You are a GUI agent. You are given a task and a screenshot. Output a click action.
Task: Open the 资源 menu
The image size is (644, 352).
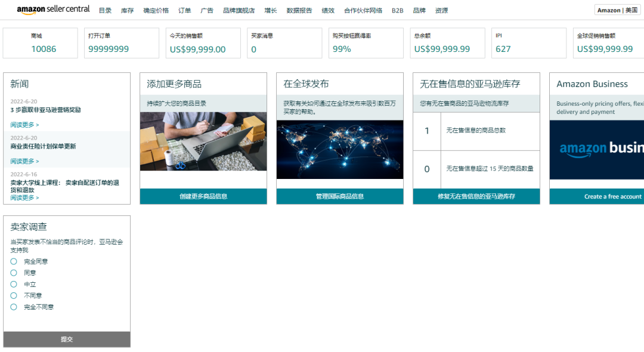(441, 11)
